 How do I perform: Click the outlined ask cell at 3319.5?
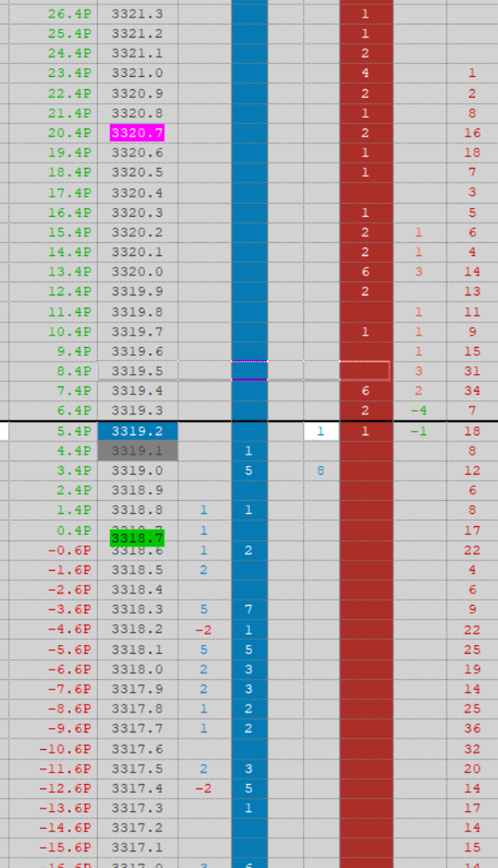point(365,371)
